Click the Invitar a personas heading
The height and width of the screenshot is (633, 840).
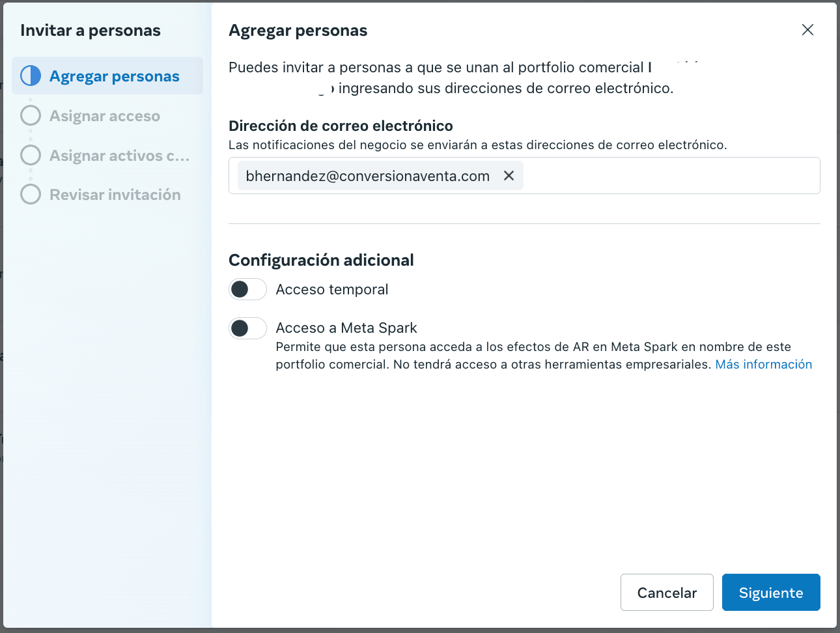pos(91,31)
